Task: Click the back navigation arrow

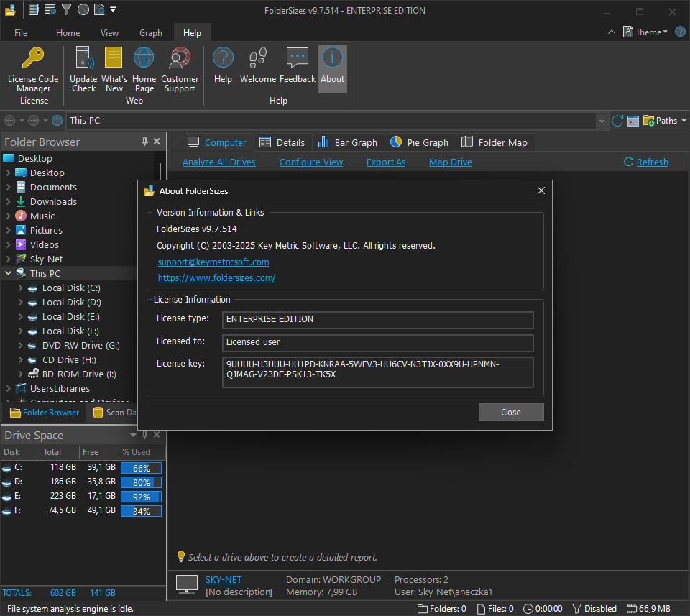Action: point(9,121)
